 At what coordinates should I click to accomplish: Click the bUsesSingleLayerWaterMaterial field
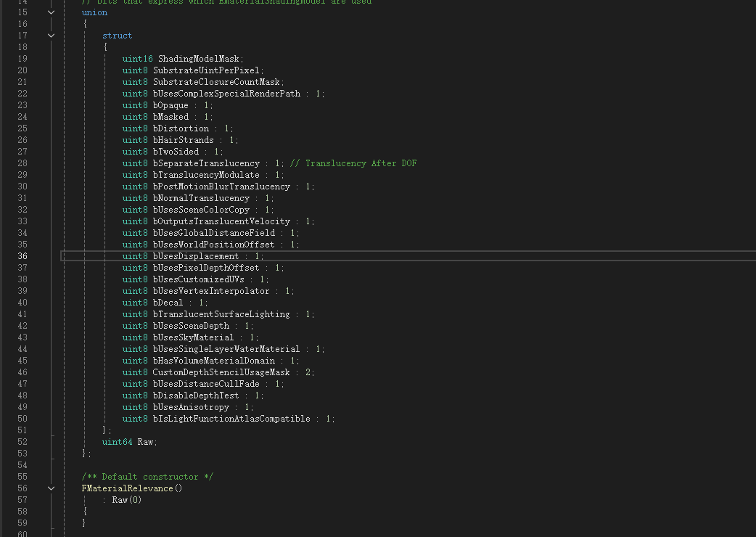point(226,349)
